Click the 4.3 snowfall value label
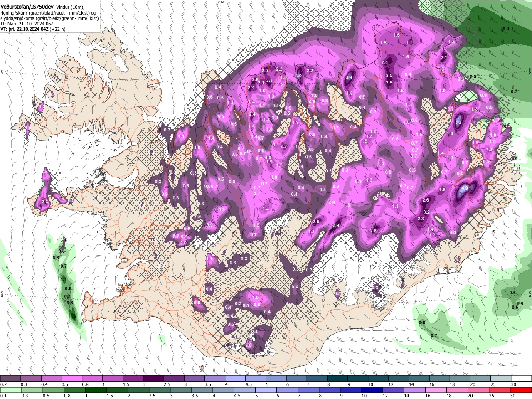532x399 pixels. [x=458, y=123]
